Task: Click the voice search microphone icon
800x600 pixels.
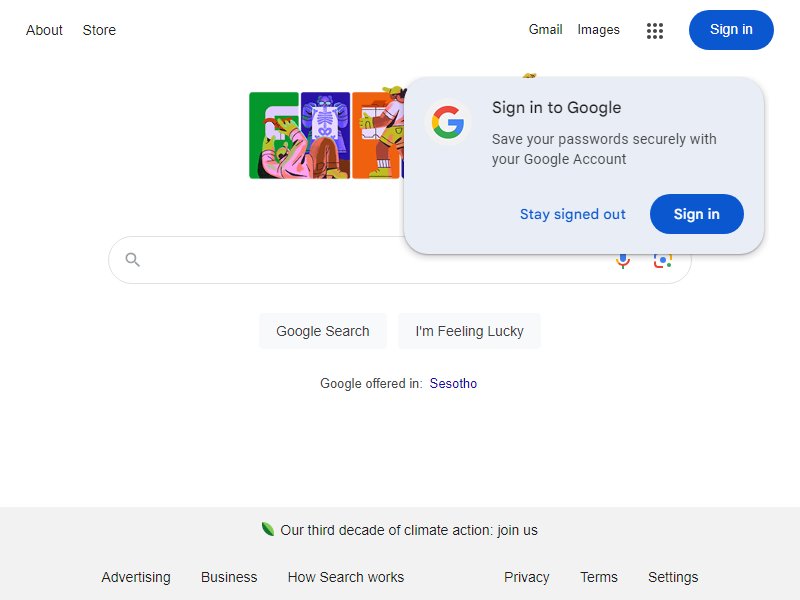Action: coord(622,261)
